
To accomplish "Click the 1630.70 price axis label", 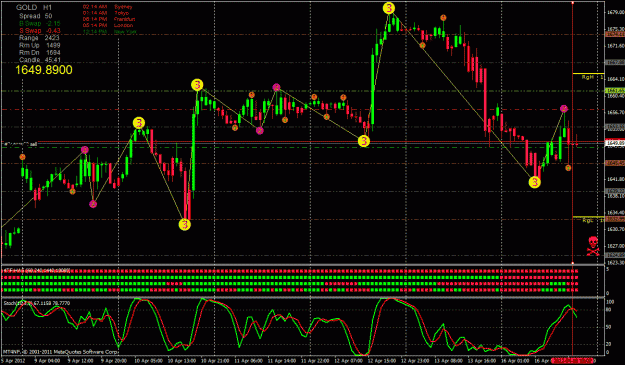I will [615, 229].
